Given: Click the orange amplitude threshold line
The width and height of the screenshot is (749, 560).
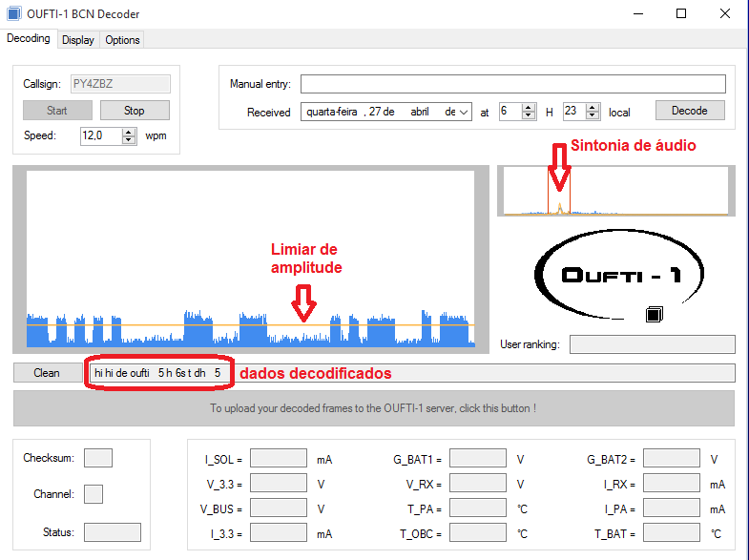Looking at the screenshot, I should pos(250,324).
